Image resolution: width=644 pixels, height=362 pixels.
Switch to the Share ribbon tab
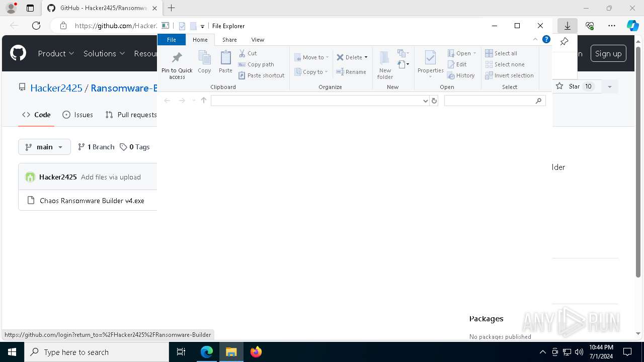point(229,40)
